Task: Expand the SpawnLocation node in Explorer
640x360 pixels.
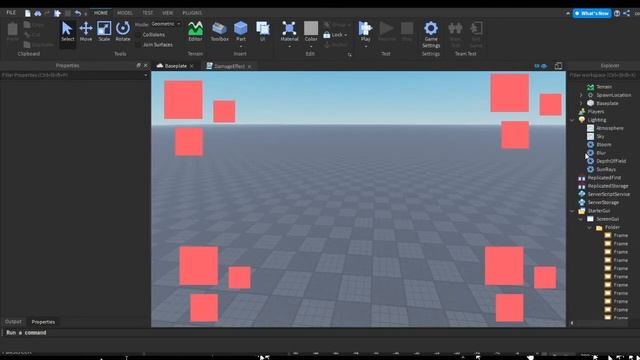Action: click(x=581, y=95)
